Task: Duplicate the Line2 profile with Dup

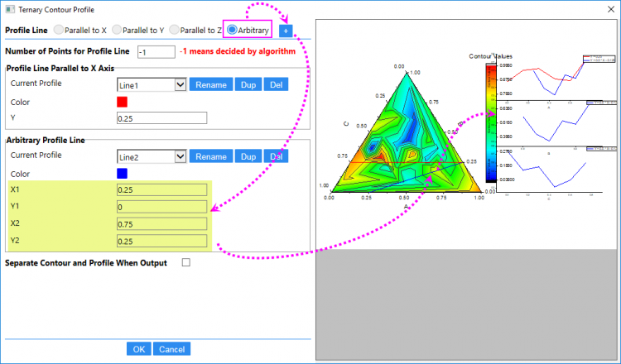Action: coord(248,156)
